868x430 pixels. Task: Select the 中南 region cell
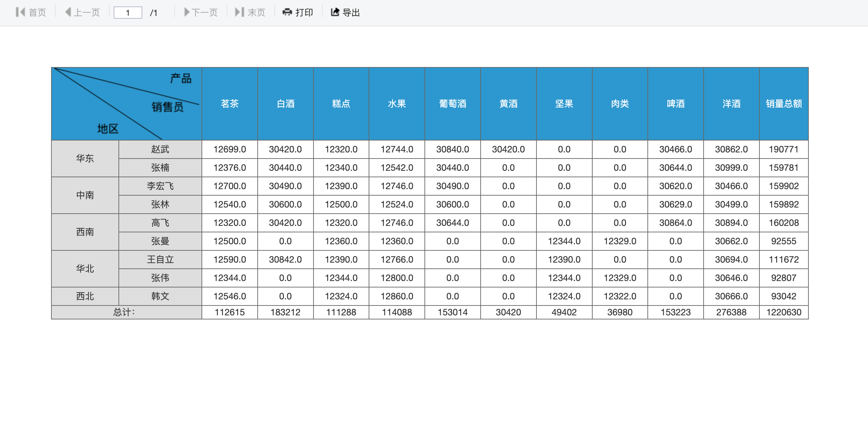coord(85,195)
